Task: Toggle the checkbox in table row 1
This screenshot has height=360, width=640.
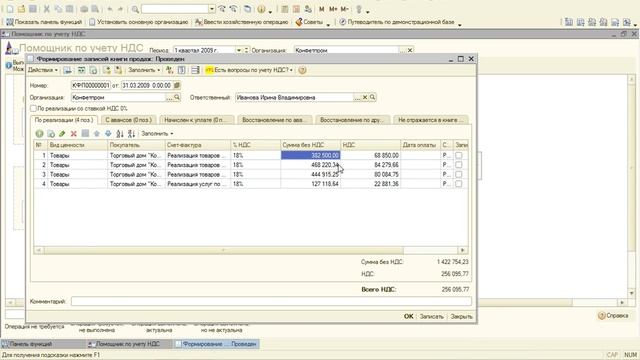Action: coord(459,156)
